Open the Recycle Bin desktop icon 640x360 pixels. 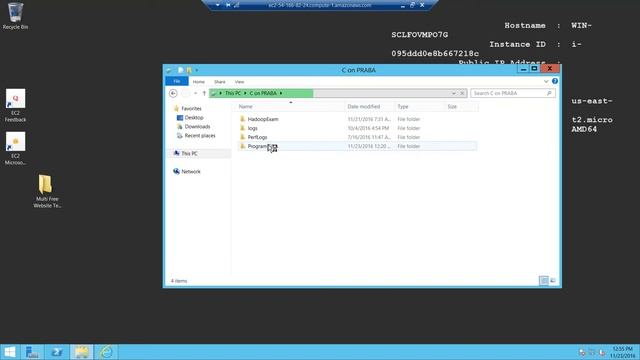tap(15, 16)
